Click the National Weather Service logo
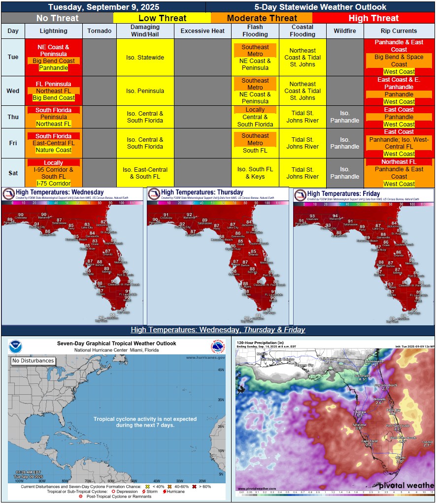Screen dimensions: 436x504 [218, 347]
